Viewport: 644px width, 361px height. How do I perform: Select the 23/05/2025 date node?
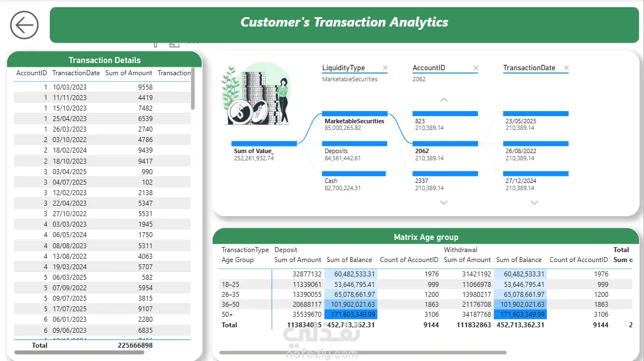pos(536,121)
